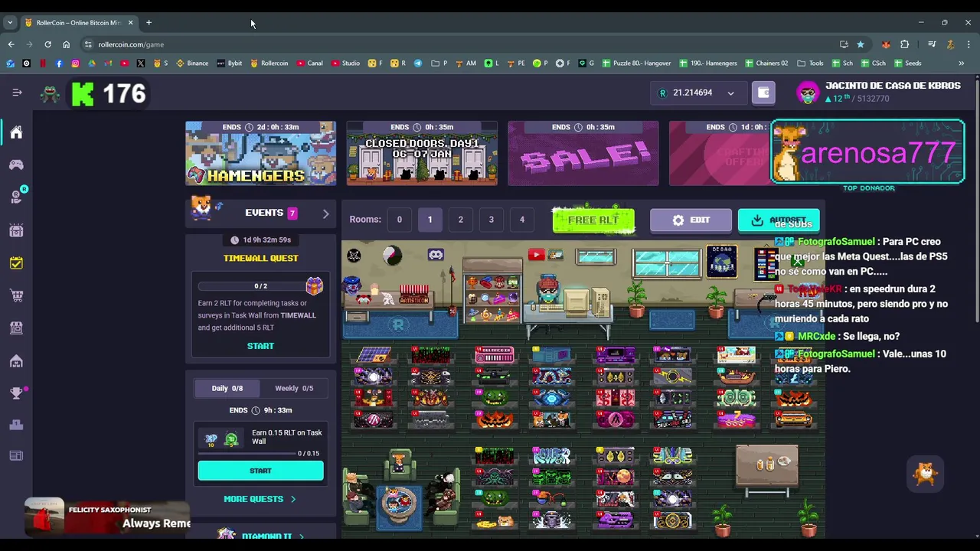
Task: Open the Rollercoin bookmark
Action: point(269,64)
